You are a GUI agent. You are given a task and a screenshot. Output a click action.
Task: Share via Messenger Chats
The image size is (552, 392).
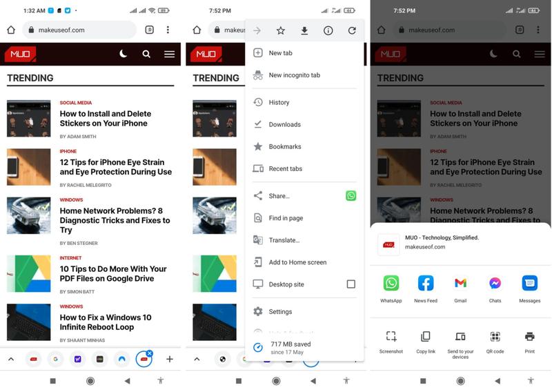point(495,289)
